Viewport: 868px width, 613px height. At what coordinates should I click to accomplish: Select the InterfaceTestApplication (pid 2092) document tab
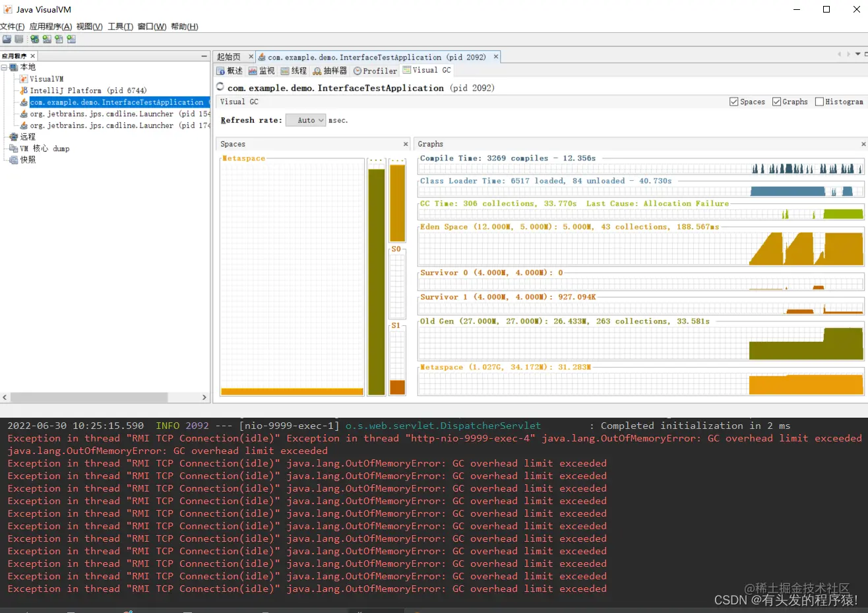click(x=377, y=57)
